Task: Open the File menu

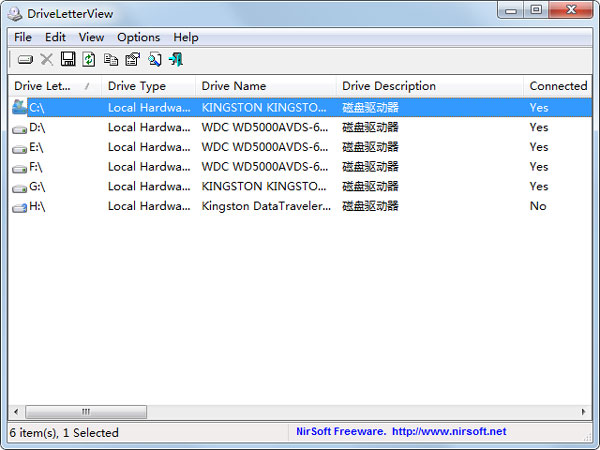Action: click(23, 37)
